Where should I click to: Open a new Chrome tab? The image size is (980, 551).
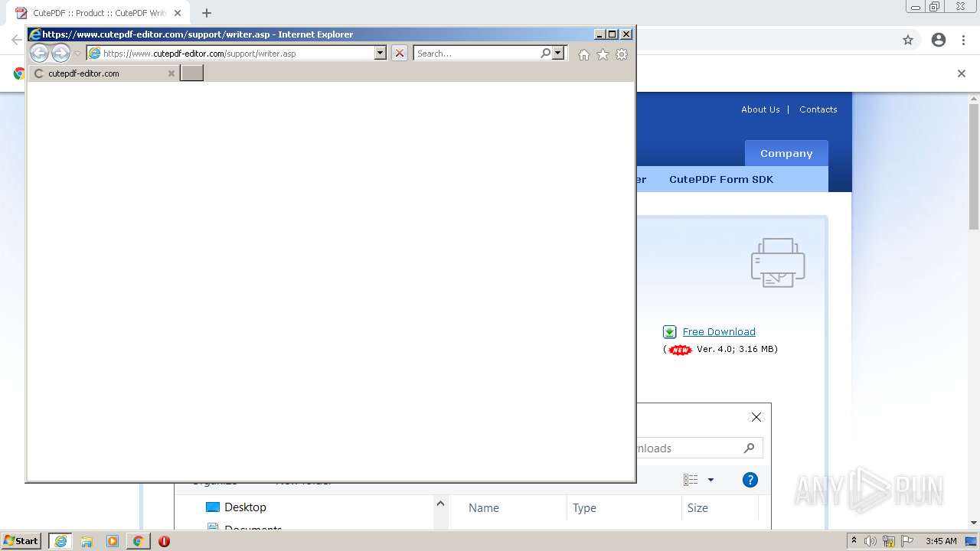pos(206,13)
